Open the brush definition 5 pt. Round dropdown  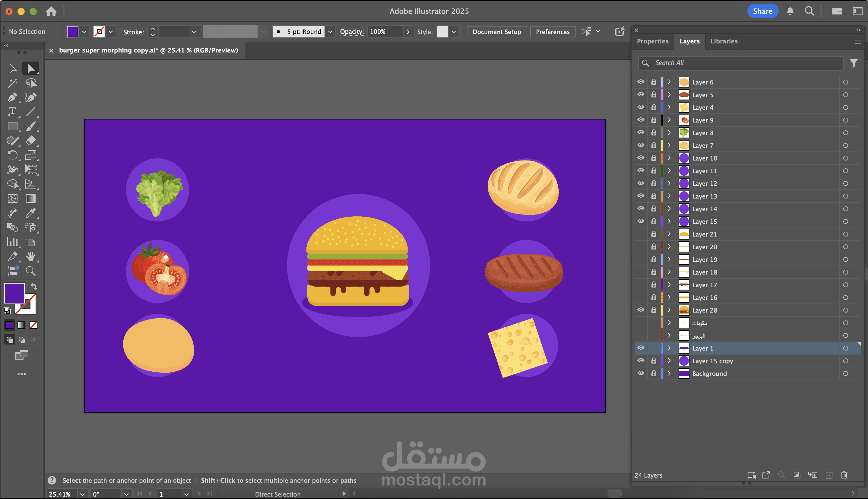point(330,32)
